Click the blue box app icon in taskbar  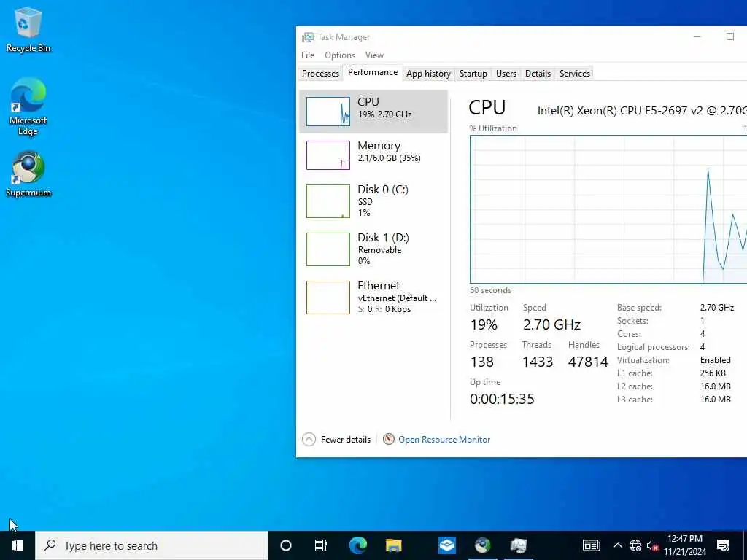pyautogui.click(x=447, y=545)
